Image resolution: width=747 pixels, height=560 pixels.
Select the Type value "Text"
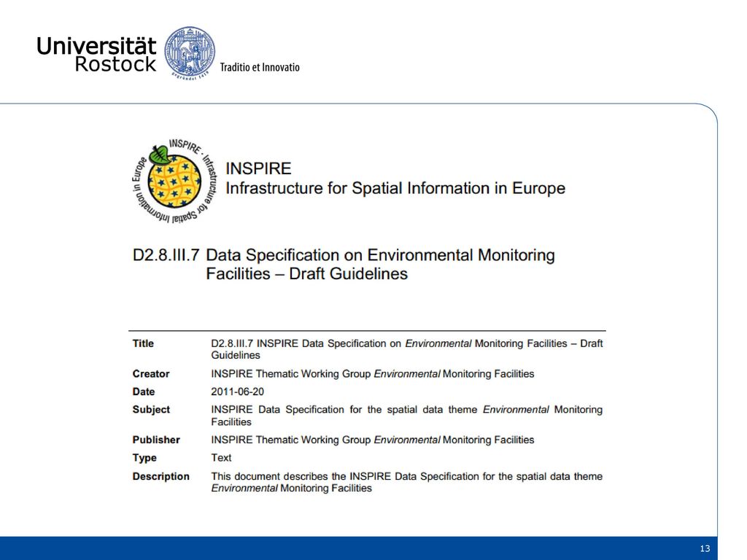221,458
